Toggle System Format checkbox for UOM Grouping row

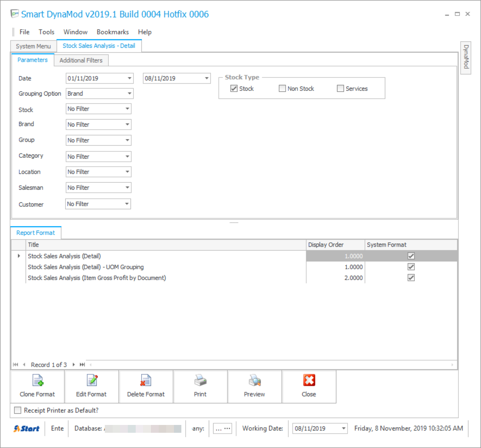point(411,267)
